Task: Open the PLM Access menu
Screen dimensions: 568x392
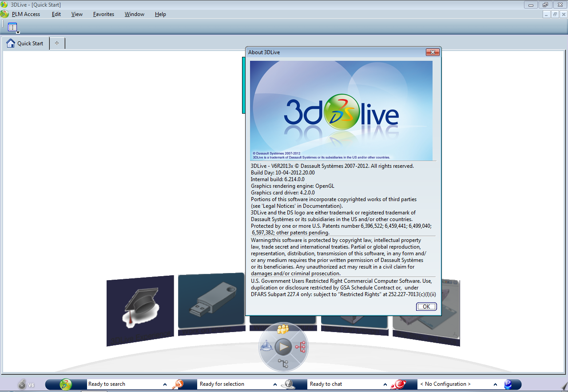Action: pos(26,14)
